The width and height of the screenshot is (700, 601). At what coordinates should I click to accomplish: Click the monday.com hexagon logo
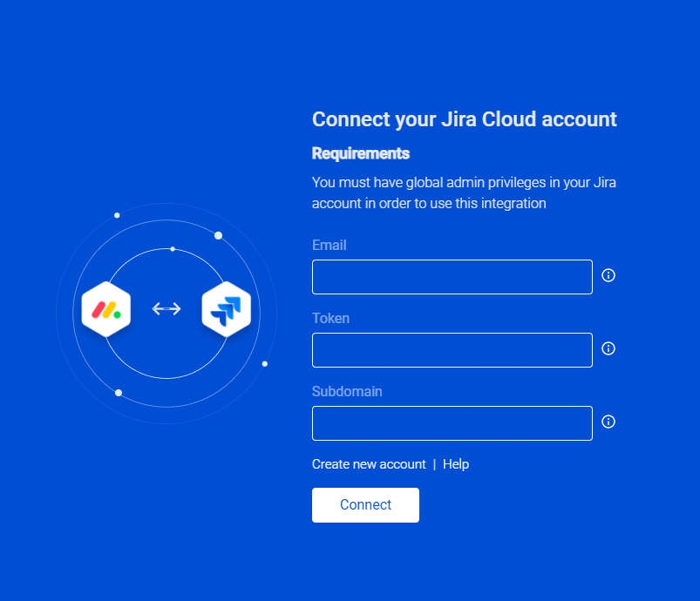pos(106,309)
